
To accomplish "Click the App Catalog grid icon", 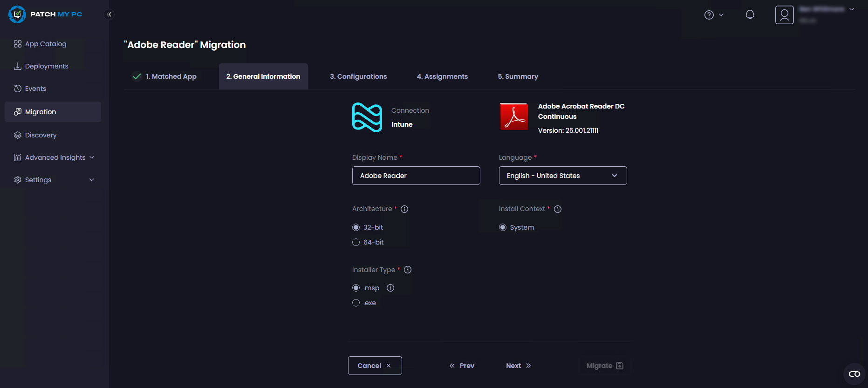I will click(x=18, y=44).
